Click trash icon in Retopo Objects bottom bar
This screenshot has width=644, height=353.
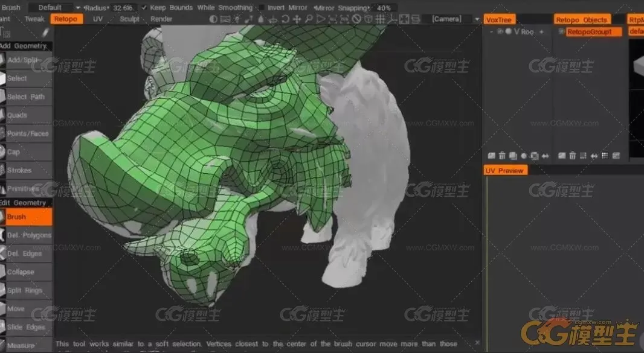573,156
